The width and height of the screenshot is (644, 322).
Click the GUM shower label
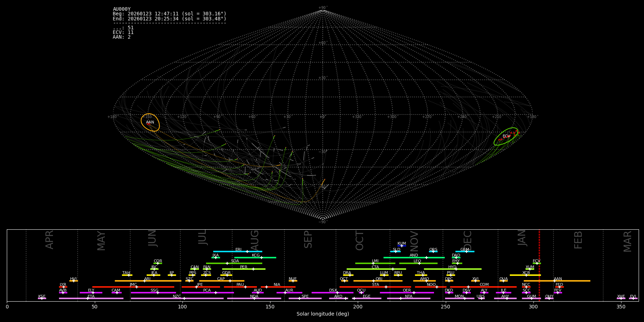point(532,297)
